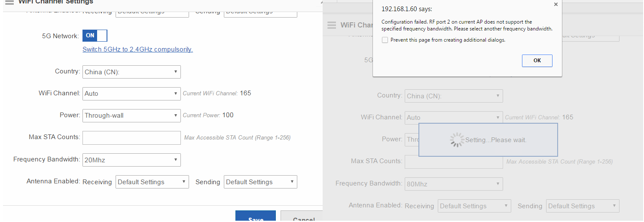Viewport: 644px width, 222px height.
Task: Click the dimmed Max STA Counts field on right
Action: coord(454,162)
